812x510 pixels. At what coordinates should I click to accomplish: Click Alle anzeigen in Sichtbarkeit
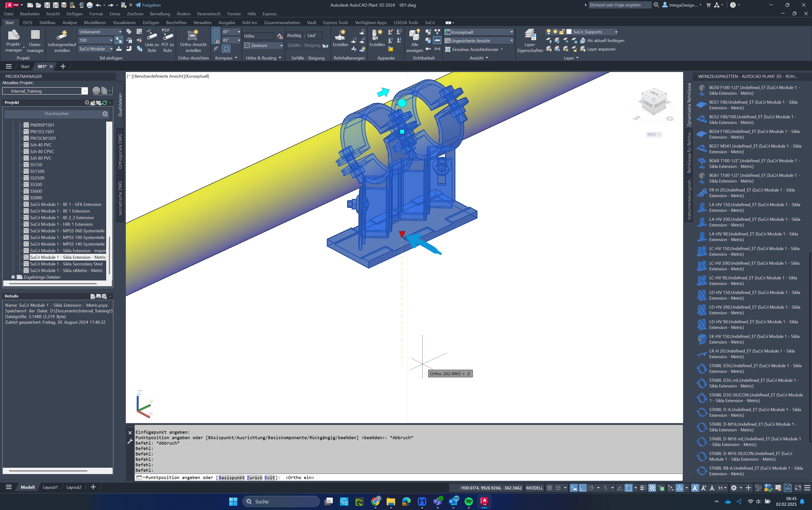(x=414, y=41)
